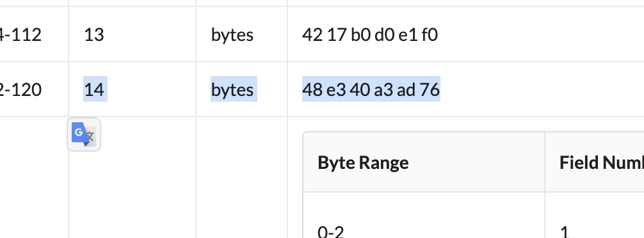644x238 pixels.
Task: Click the Google Translate popup icon
Action: (x=84, y=134)
